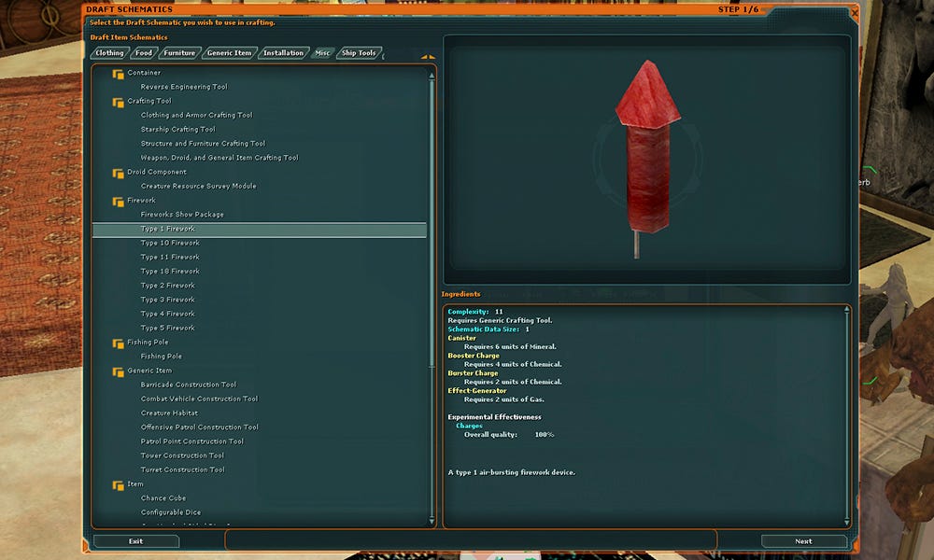Select Creature Habitat schematic

tap(169, 413)
